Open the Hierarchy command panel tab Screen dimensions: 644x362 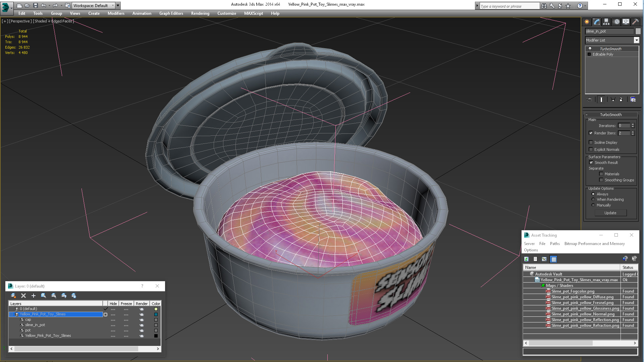pyautogui.click(x=606, y=22)
